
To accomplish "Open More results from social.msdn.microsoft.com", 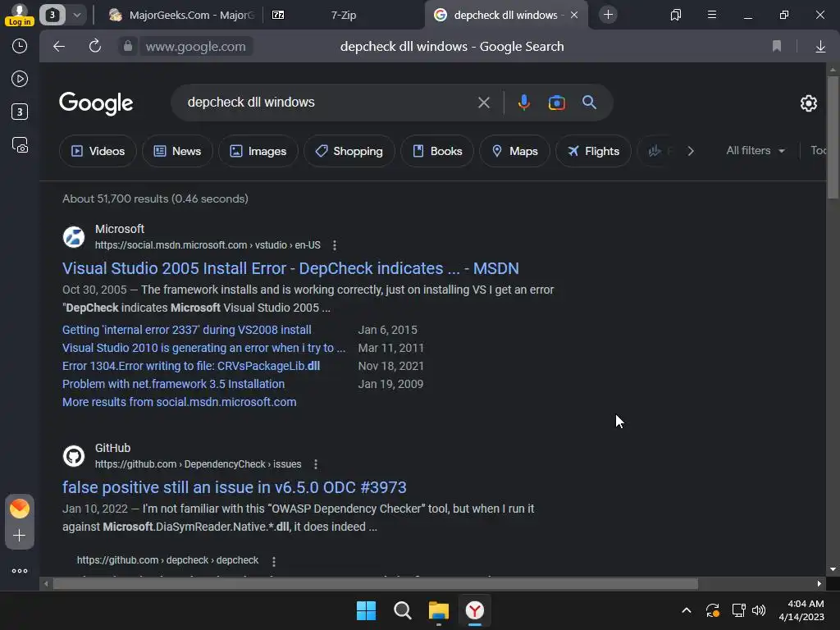I will (x=179, y=402).
